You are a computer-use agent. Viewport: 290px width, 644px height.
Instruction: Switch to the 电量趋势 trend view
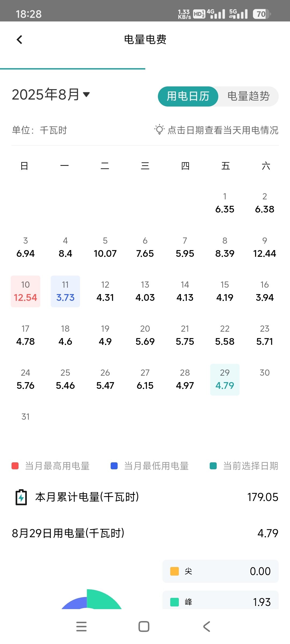(x=248, y=96)
